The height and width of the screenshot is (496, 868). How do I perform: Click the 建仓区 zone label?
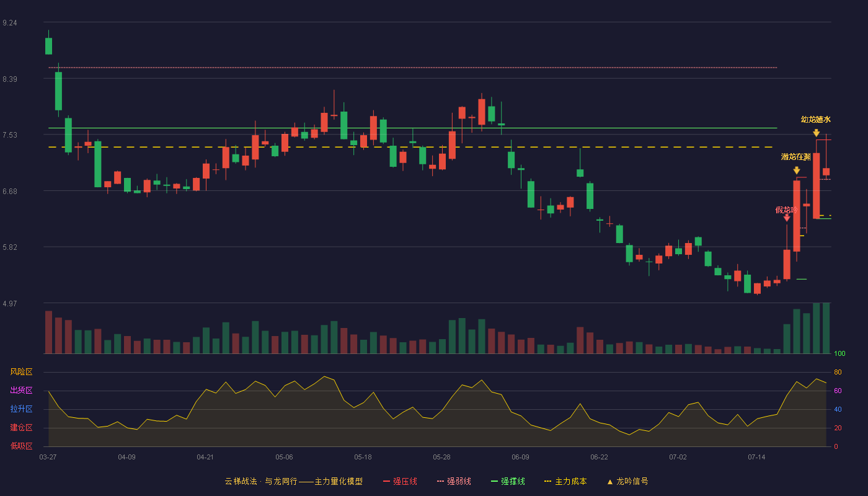[x=21, y=428]
